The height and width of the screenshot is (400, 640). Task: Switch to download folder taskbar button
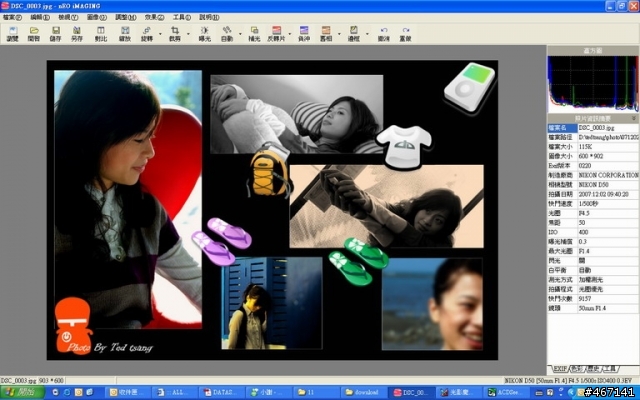(x=362, y=392)
